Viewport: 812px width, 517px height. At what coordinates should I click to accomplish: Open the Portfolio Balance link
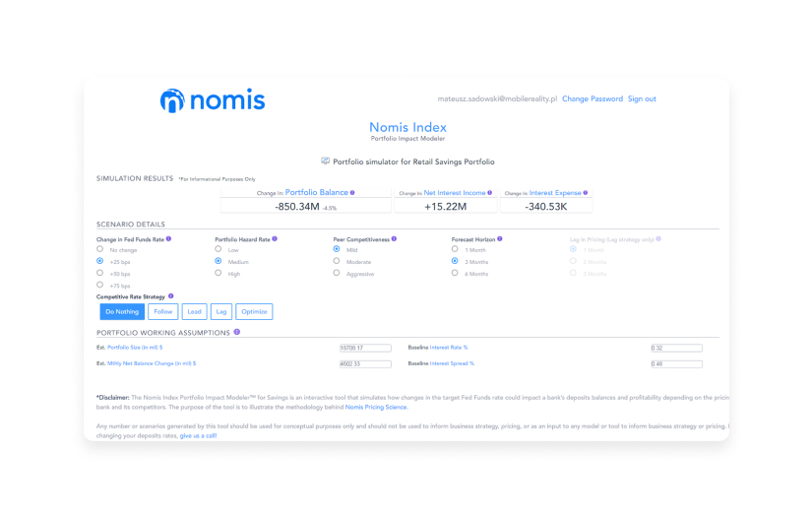(x=316, y=192)
